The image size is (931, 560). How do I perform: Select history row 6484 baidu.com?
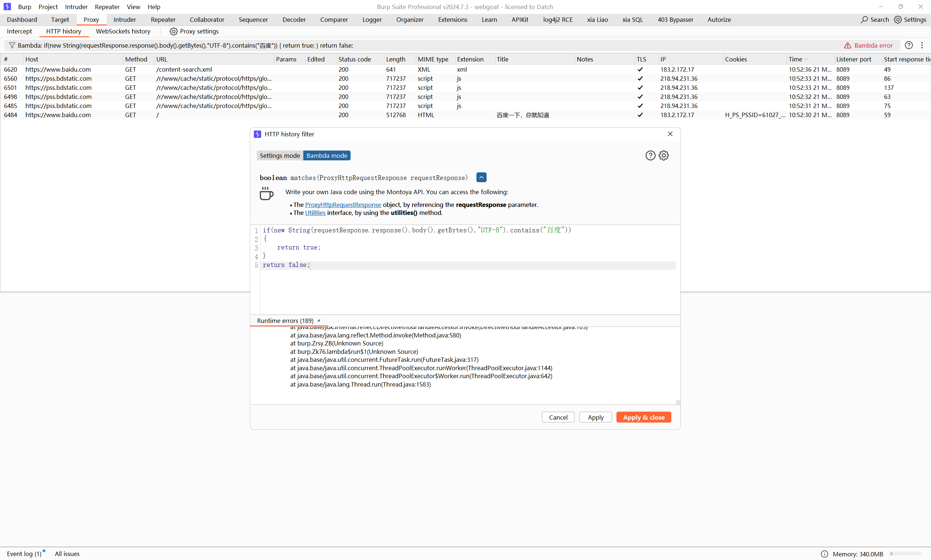click(x=465, y=115)
